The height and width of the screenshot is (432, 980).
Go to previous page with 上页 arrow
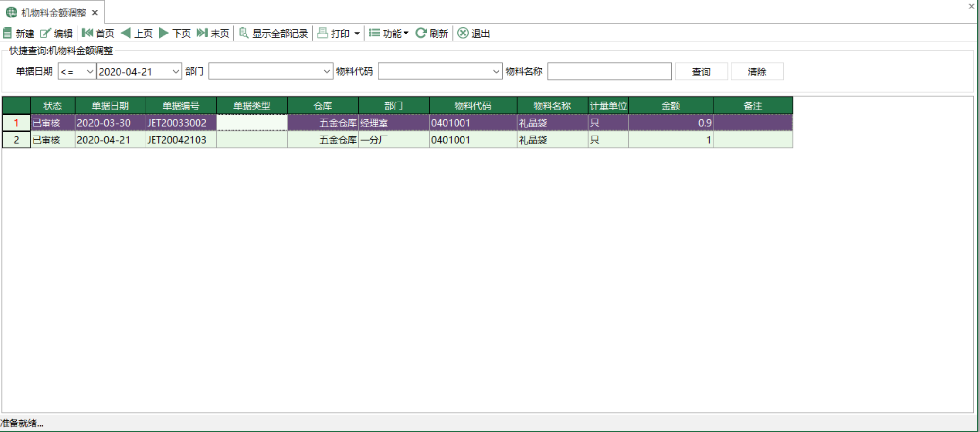(x=126, y=33)
